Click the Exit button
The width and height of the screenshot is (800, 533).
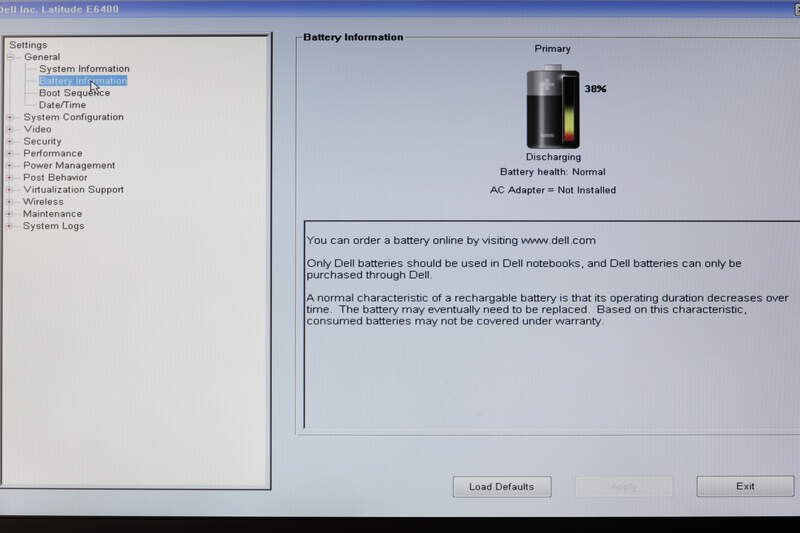click(745, 486)
